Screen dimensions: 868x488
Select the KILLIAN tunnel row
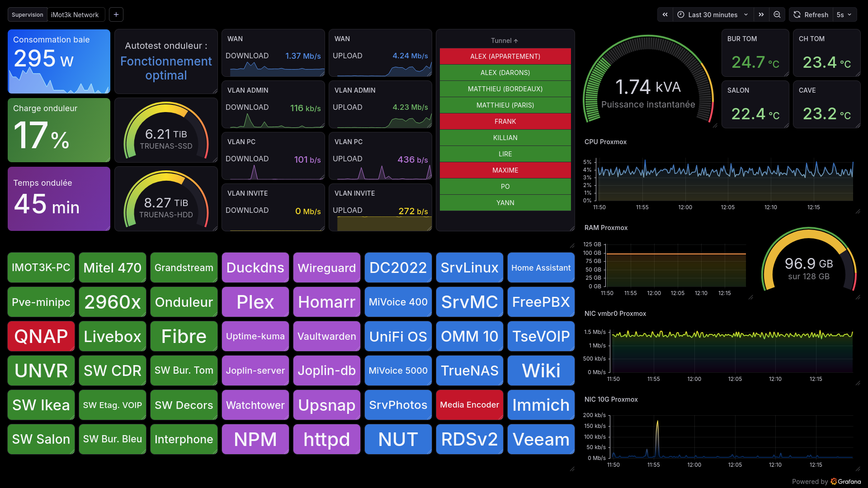pyautogui.click(x=505, y=138)
